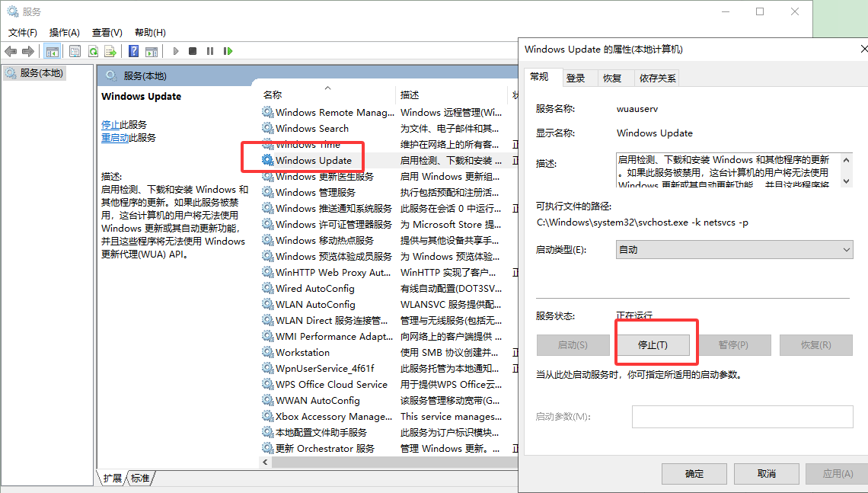Click gear icon beside WWAN AutoConfig

click(x=268, y=400)
